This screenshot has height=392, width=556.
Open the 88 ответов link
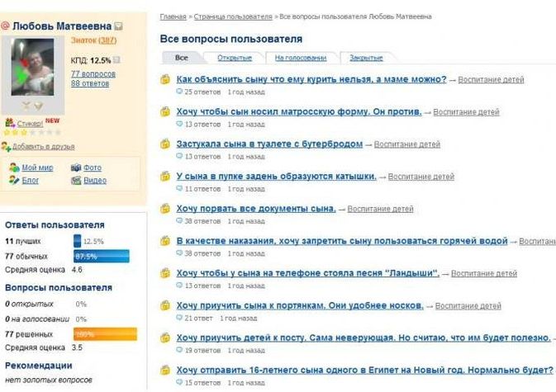(x=90, y=83)
